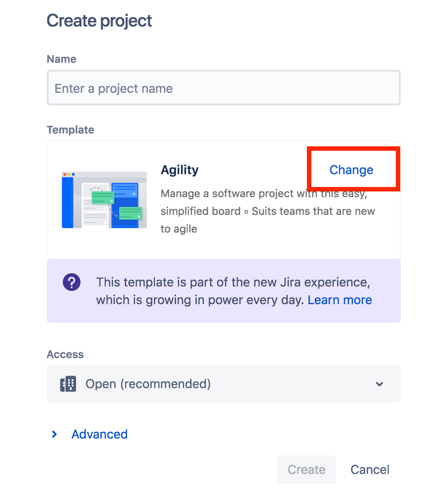Click the Template section label
This screenshot has height=504, width=429.
pos(70,130)
